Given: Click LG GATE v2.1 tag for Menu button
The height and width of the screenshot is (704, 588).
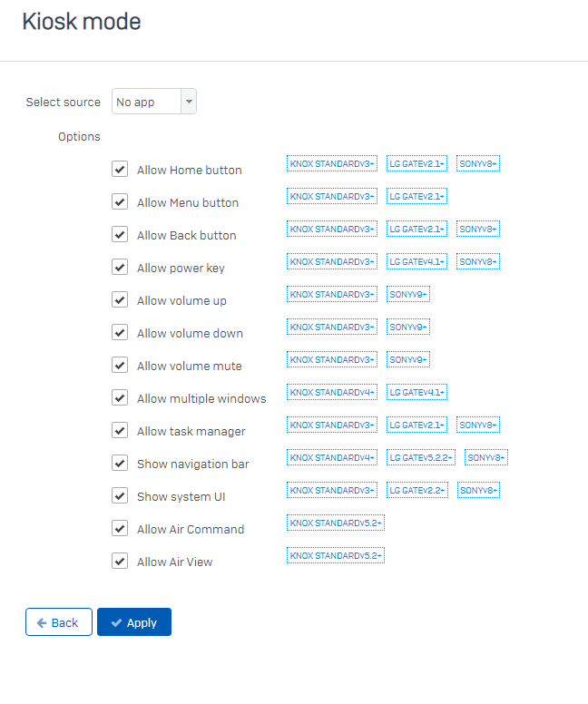Looking at the screenshot, I should [416, 196].
